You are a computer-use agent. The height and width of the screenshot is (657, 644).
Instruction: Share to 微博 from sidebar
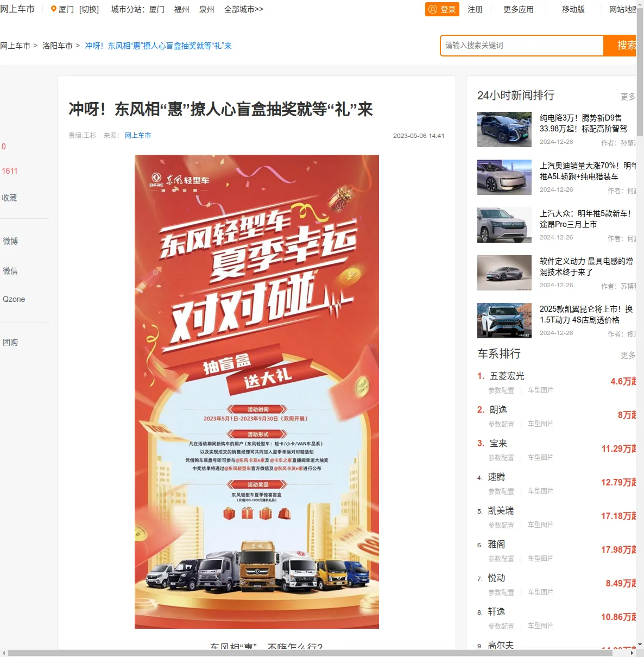pyautogui.click(x=10, y=241)
